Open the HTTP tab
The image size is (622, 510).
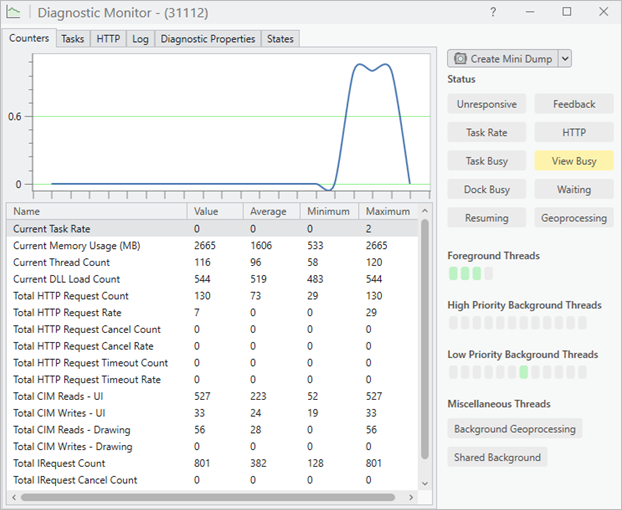click(108, 39)
